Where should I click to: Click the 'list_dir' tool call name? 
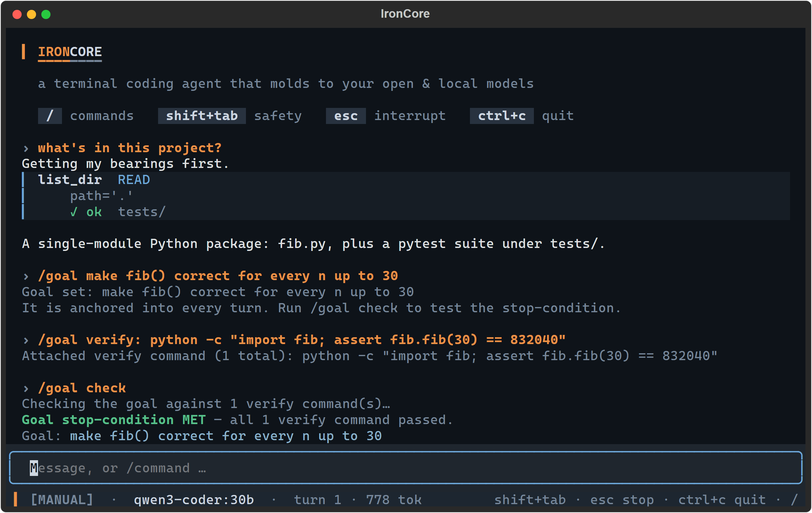click(x=70, y=180)
